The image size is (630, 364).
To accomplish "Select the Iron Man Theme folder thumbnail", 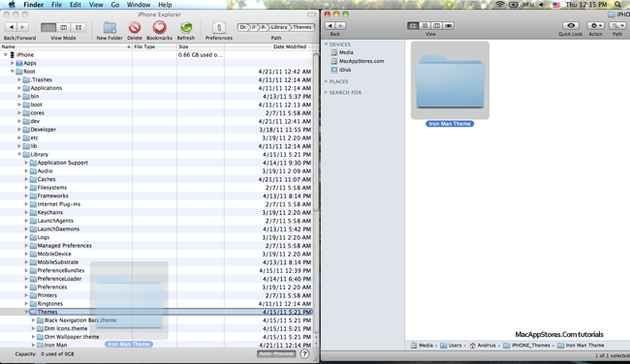I will click(450, 80).
